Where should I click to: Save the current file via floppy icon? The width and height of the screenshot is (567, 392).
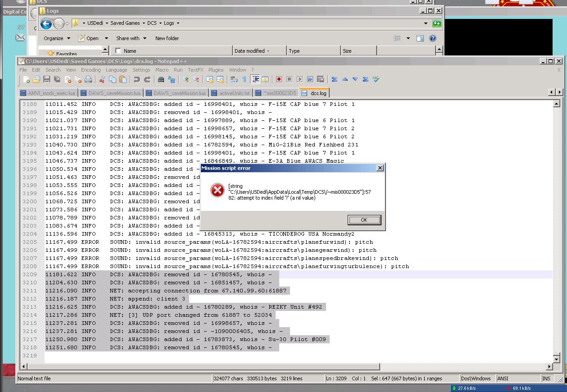coord(47,79)
